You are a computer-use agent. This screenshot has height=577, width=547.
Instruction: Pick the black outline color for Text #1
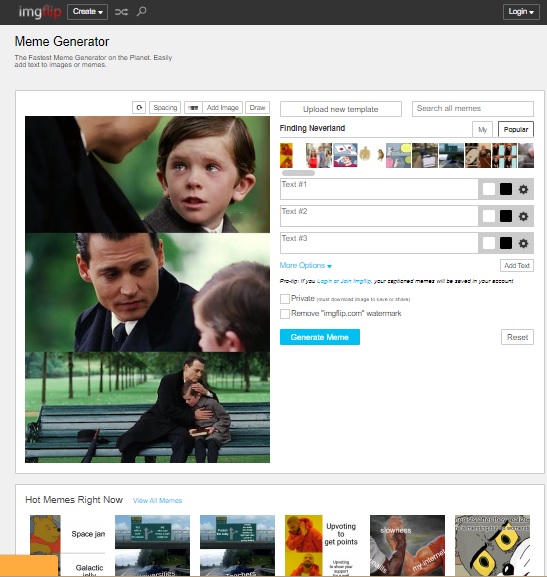click(506, 190)
